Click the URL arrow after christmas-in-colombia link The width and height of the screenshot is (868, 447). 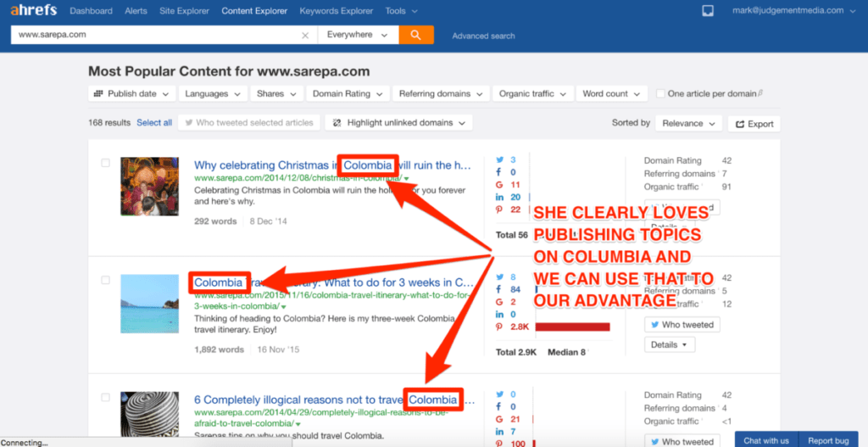pyautogui.click(x=406, y=179)
